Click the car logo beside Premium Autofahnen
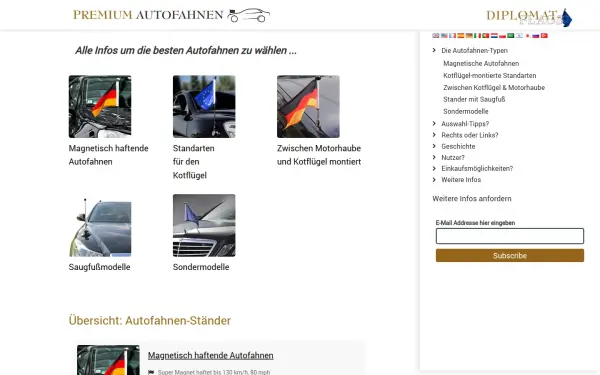 coord(249,15)
